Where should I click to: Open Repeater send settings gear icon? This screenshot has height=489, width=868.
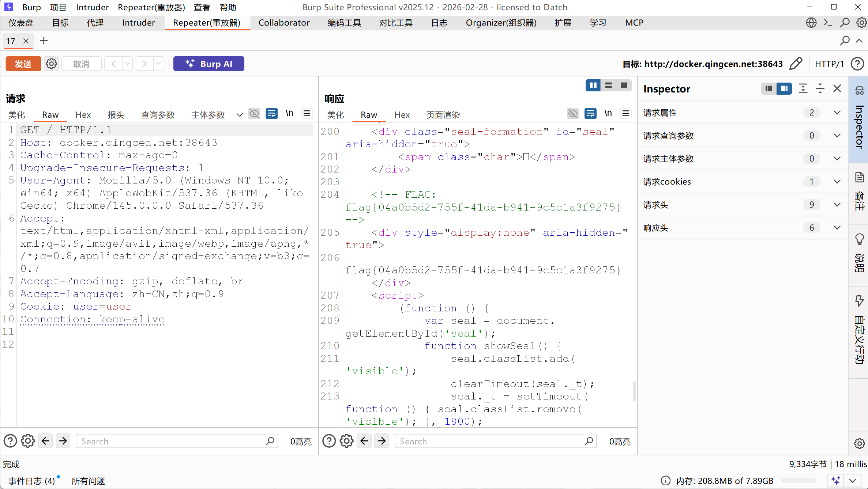(x=51, y=64)
